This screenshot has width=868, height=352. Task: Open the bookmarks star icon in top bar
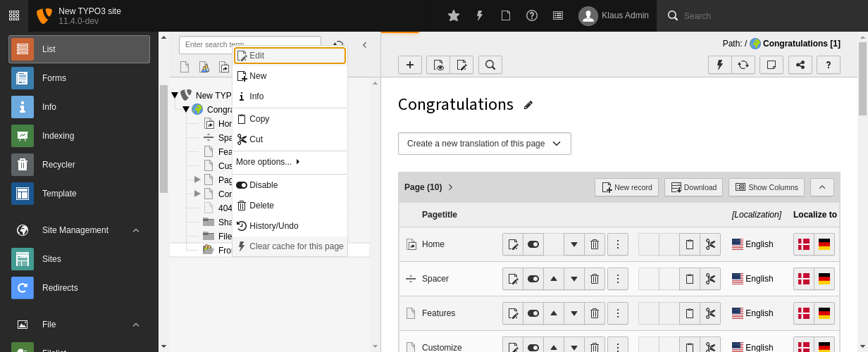[454, 15]
